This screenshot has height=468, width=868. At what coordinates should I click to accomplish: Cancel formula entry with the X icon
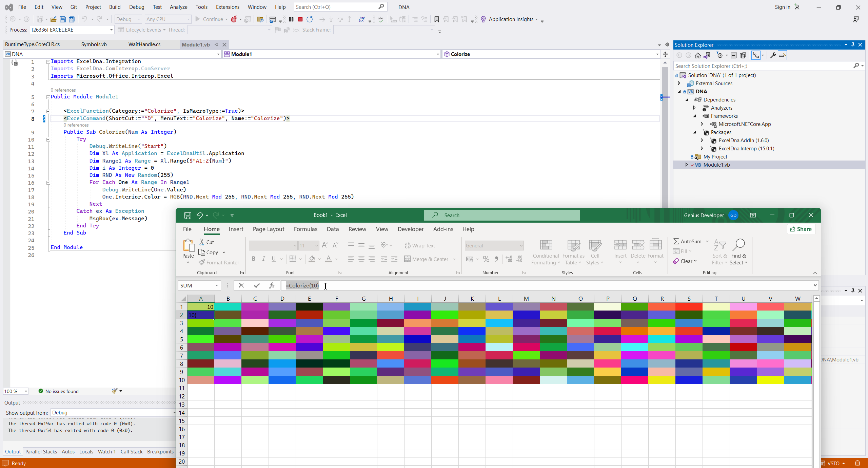click(241, 285)
